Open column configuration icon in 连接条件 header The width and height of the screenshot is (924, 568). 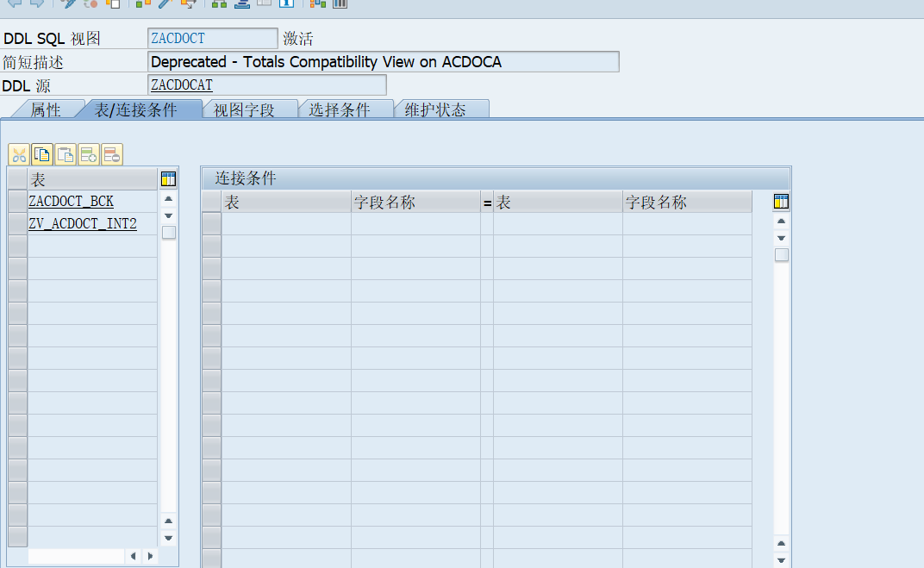(x=781, y=201)
